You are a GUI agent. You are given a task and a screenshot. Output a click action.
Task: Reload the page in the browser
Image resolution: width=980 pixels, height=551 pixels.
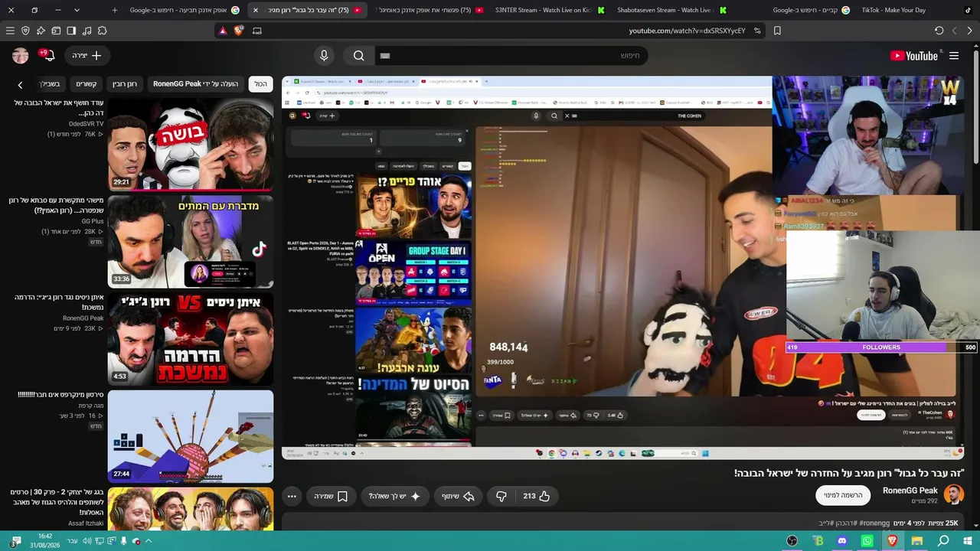coord(939,31)
